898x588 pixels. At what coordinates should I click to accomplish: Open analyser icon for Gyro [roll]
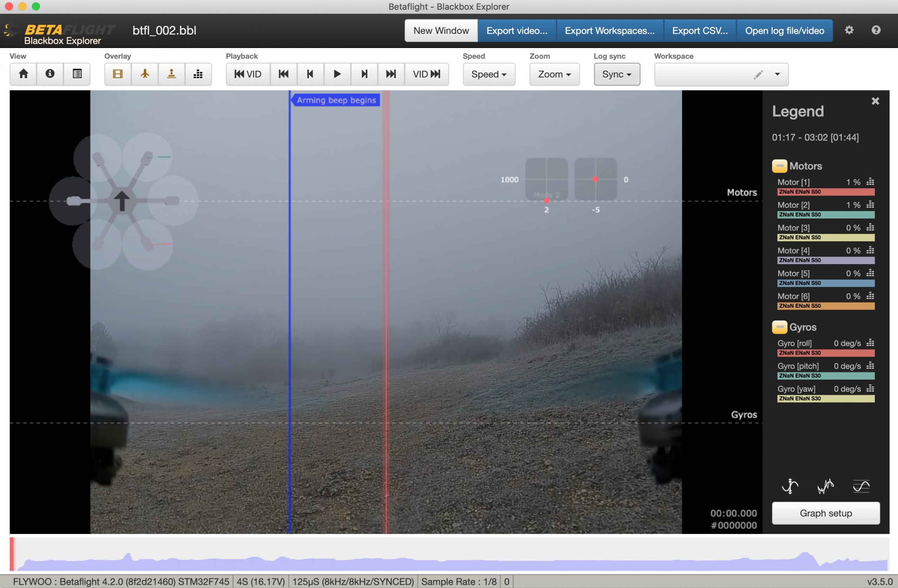pos(870,343)
